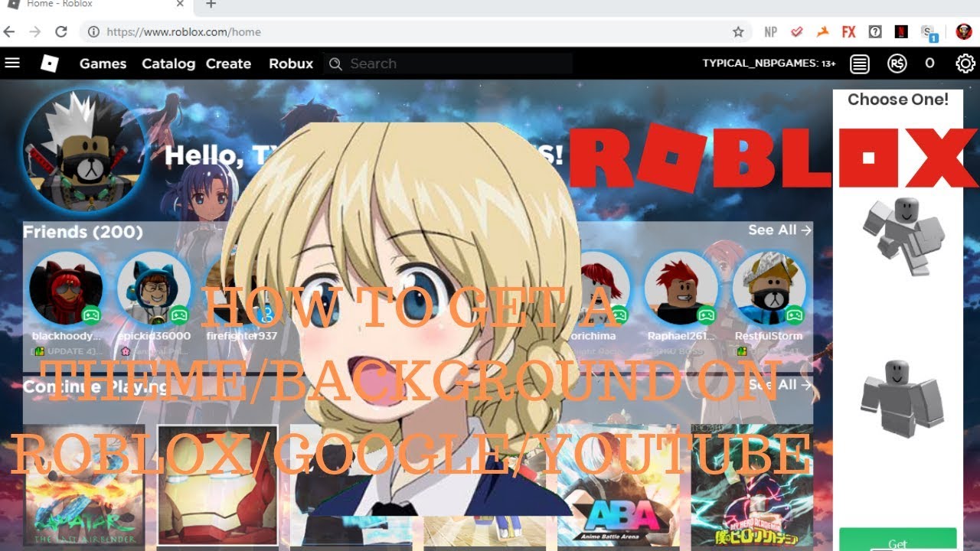
Task: Go to the Create page
Action: click(228, 64)
